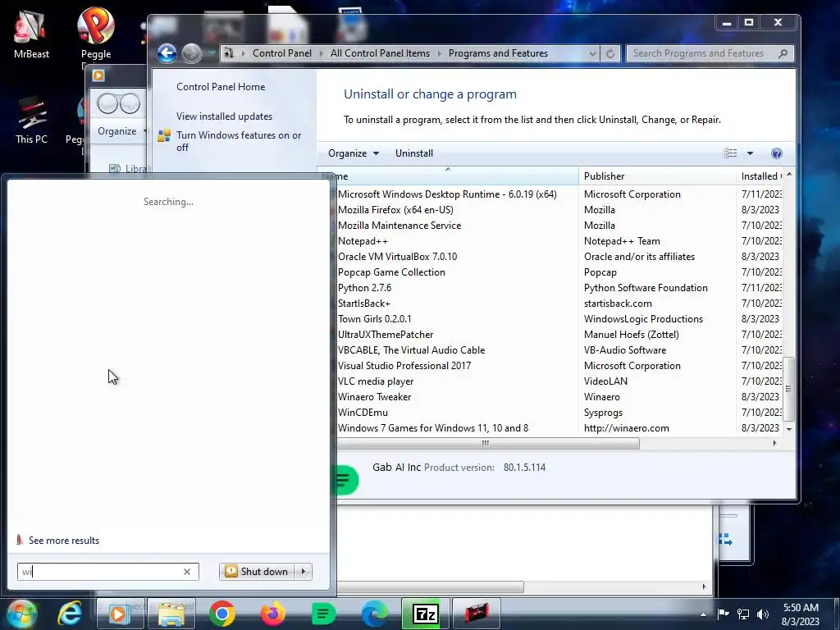
Task: Go back in Control Panel
Action: click(167, 53)
